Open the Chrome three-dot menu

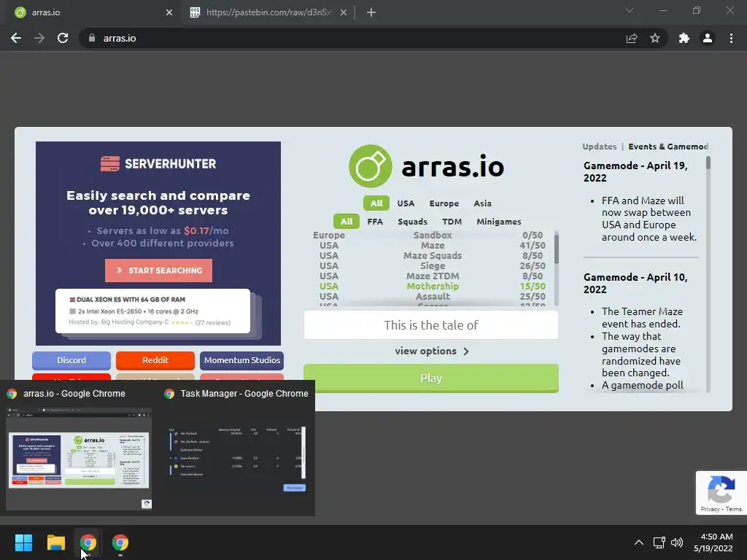click(x=731, y=38)
